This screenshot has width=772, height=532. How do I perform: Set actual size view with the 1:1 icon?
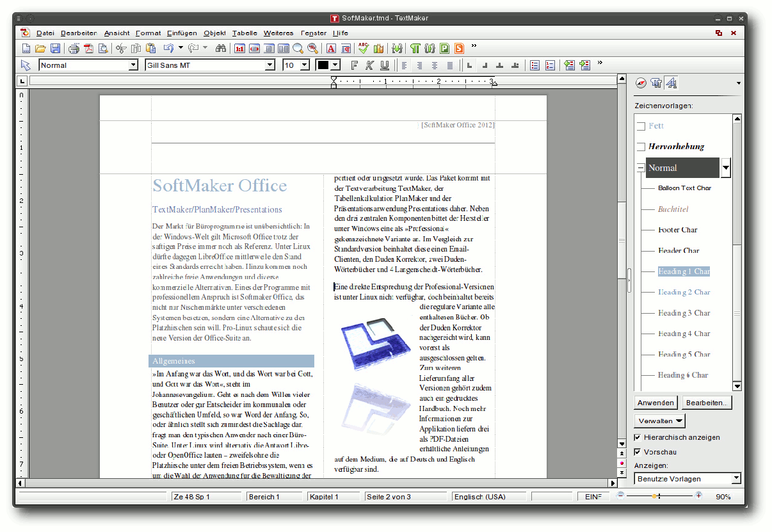[239, 48]
